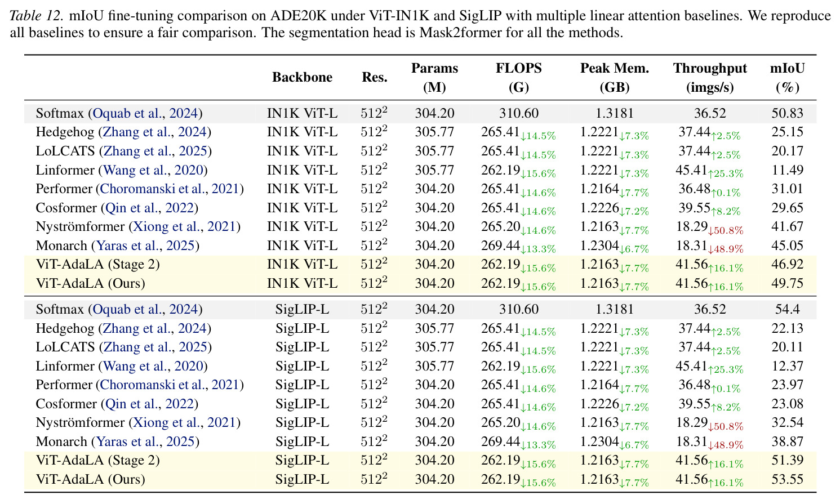The height and width of the screenshot is (504, 840).
Task: Click throughput 18.29 in the SigLIP-L Nyströmformer row
Action: tap(691, 422)
